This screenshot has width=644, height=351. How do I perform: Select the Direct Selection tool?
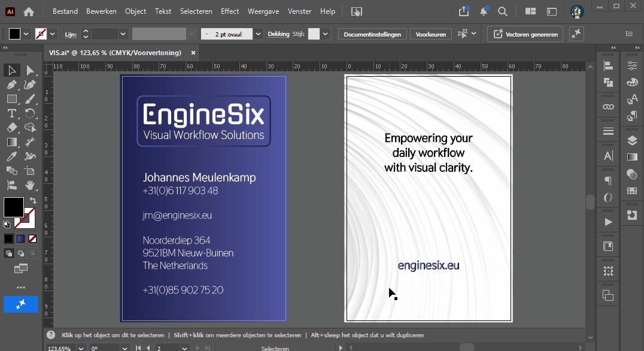[29, 70]
